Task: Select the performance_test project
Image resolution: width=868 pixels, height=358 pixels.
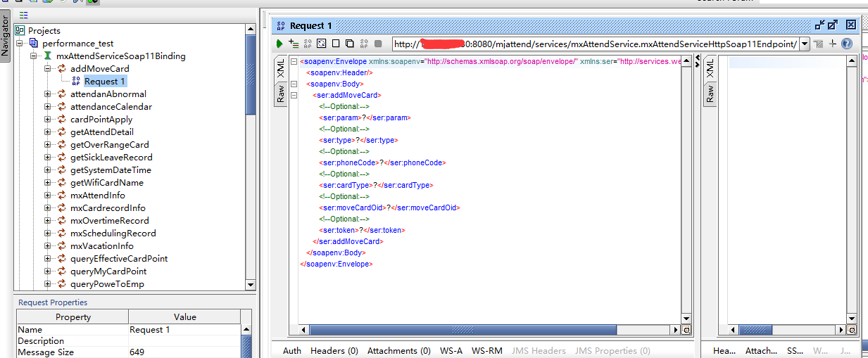Action: [77, 43]
